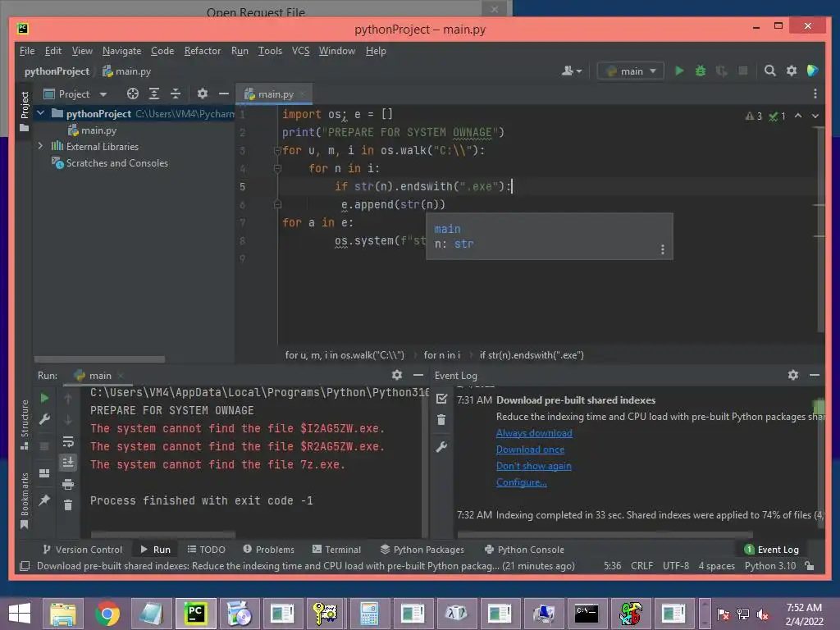Image resolution: width=840 pixels, height=630 pixels.
Task: Open Event Log from status bar
Action: coord(772,550)
